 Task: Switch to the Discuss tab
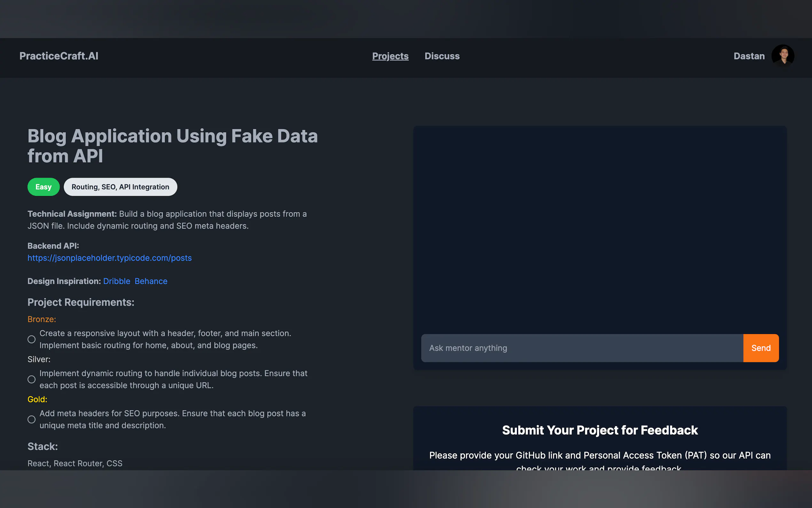(x=442, y=56)
